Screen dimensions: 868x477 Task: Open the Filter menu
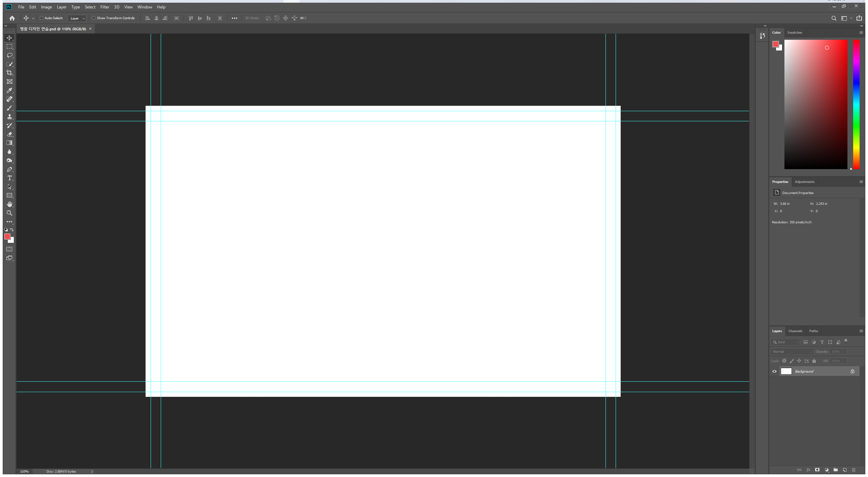tap(104, 7)
